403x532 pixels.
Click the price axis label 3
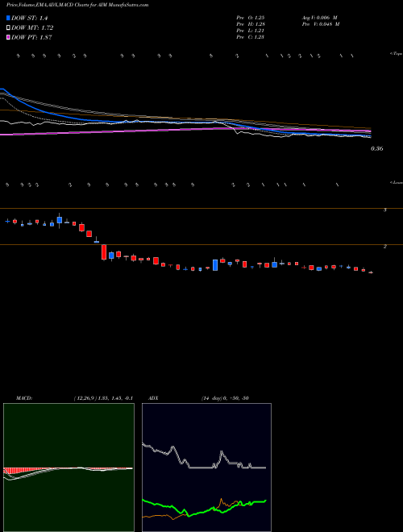[385, 210]
